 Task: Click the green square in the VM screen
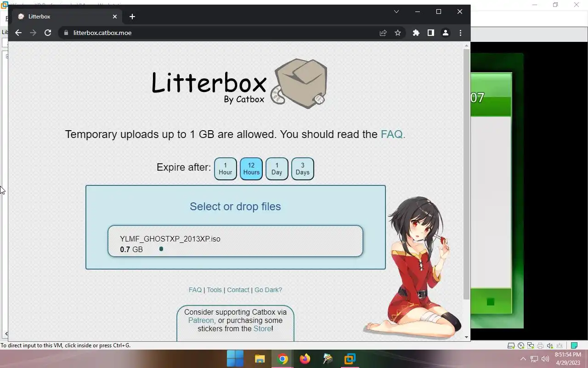click(x=490, y=302)
